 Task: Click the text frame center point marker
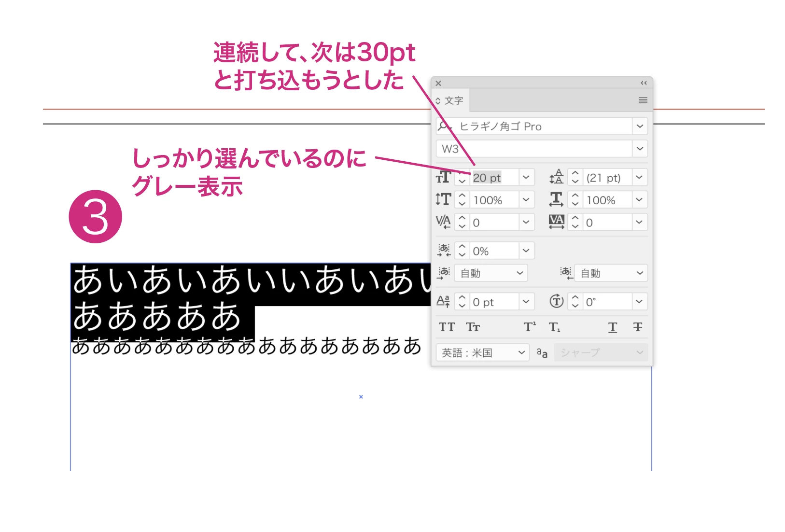[361, 397]
